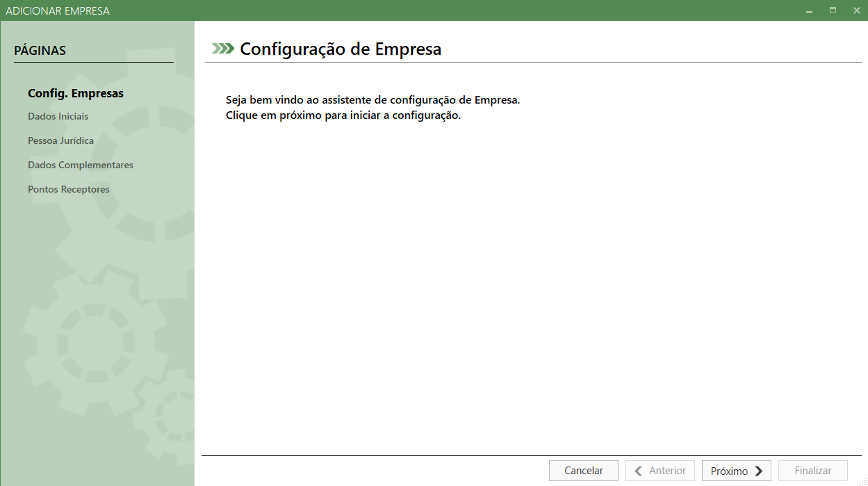Open the Dados Iniciais page

pyautogui.click(x=58, y=116)
